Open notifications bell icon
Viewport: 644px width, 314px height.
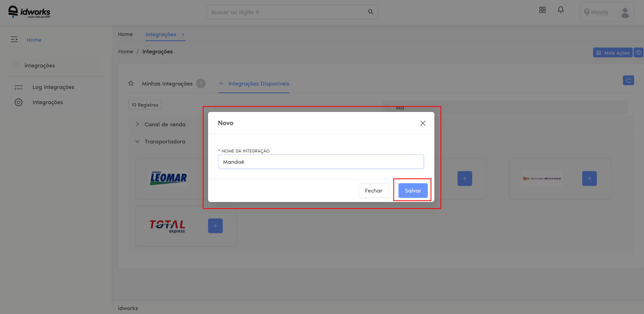click(561, 10)
